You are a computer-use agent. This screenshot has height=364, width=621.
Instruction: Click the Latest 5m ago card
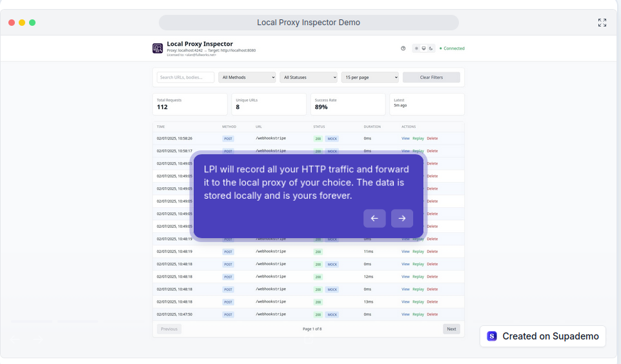pyautogui.click(x=427, y=104)
